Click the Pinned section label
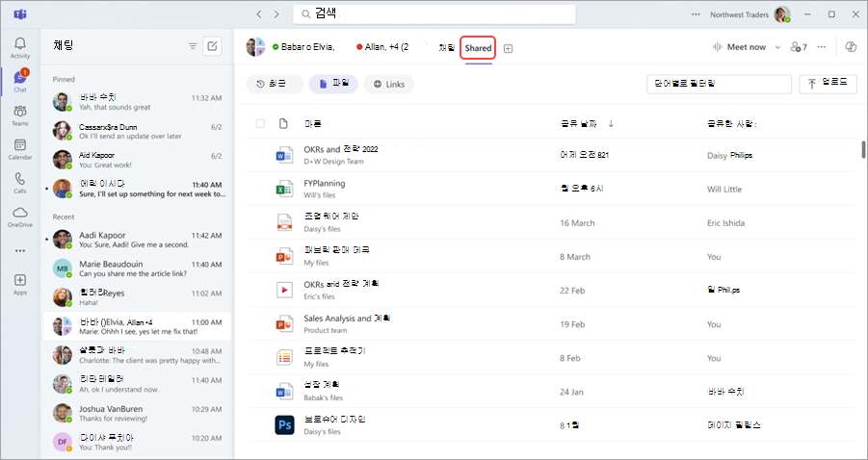 point(64,79)
